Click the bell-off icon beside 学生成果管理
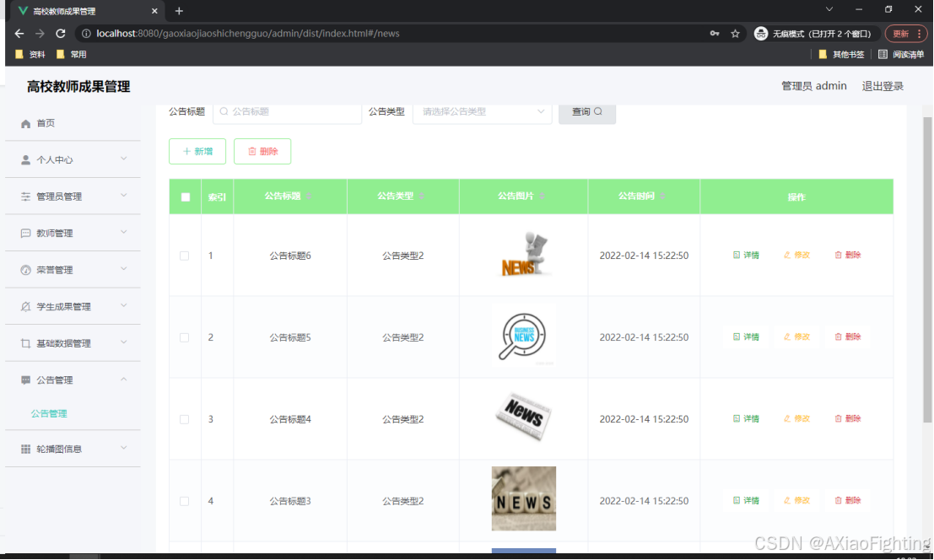The image size is (934, 560). [x=25, y=307]
